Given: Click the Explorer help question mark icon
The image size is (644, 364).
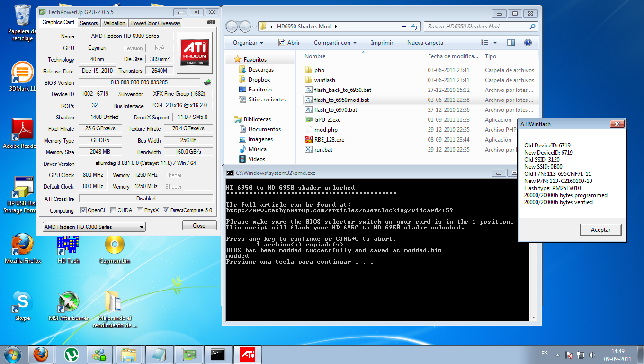Looking at the screenshot, I should 528,43.
